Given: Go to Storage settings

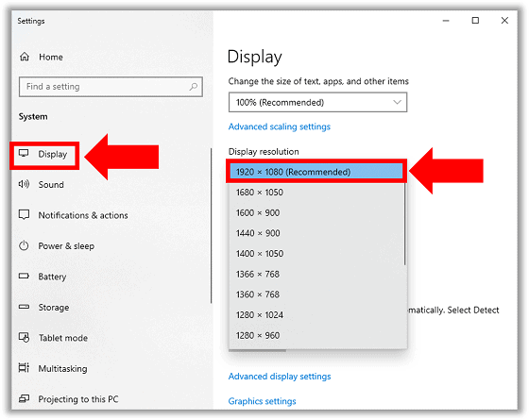Looking at the screenshot, I should pos(53,307).
